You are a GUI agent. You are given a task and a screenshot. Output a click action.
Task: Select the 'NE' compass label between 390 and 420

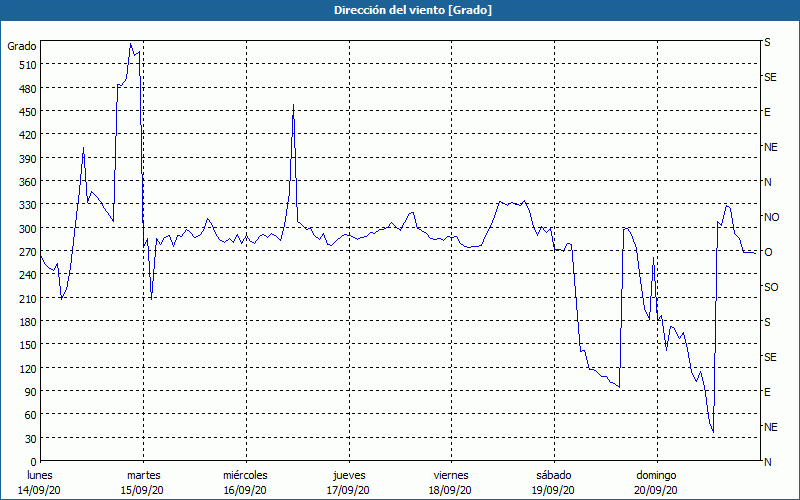pos(770,147)
